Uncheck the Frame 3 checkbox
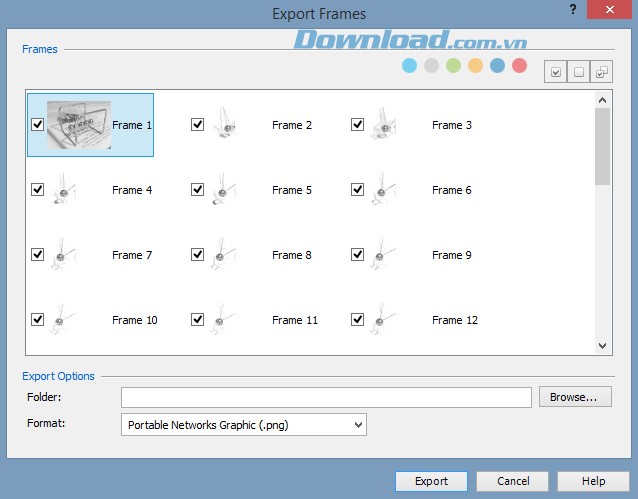The height and width of the screenshot is (499, 638). coord(357,125)
